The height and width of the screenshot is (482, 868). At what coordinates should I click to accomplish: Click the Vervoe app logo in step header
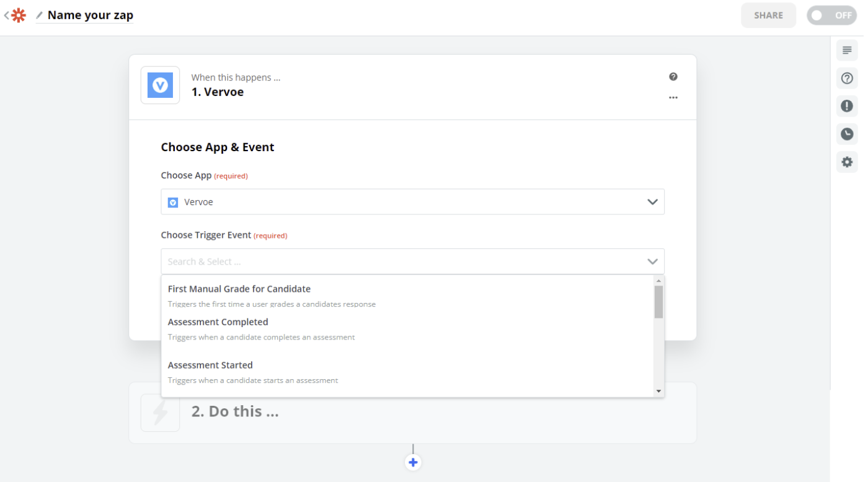tap(160, 85)
